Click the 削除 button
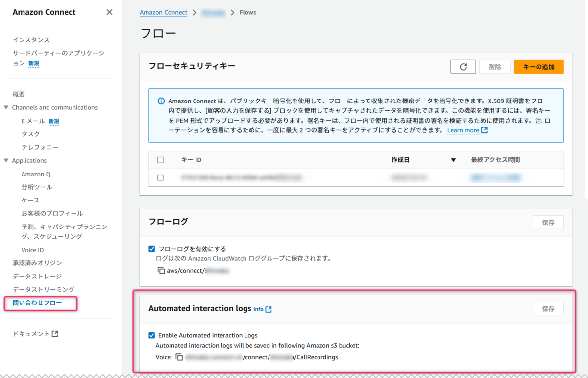The width and height of the screenshot is (588, 378). [495, 67]
